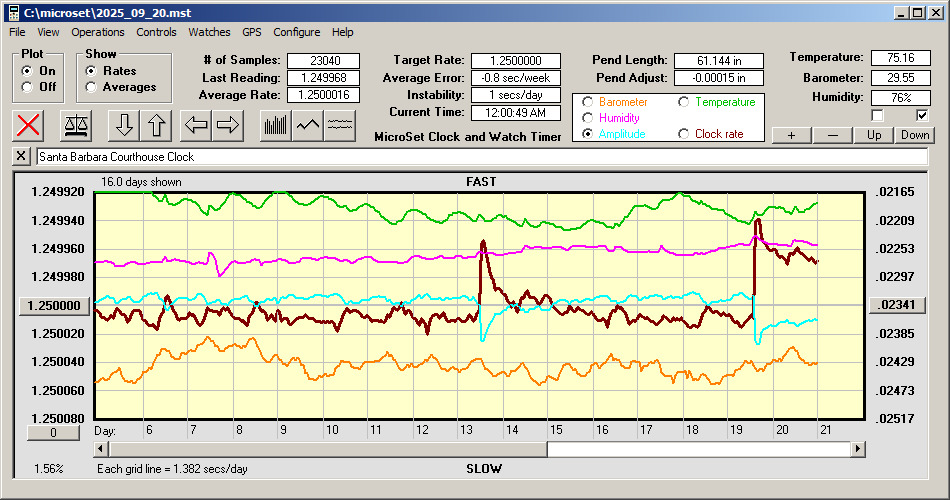Click the Down button
The height and width of the screenshot is (500, 950).
point(915,135)
